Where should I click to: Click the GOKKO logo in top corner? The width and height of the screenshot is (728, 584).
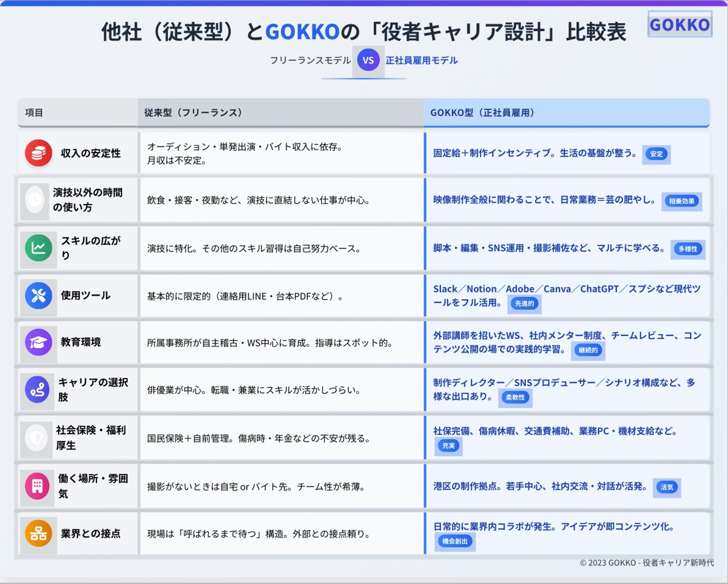click(x=680, y=24)
